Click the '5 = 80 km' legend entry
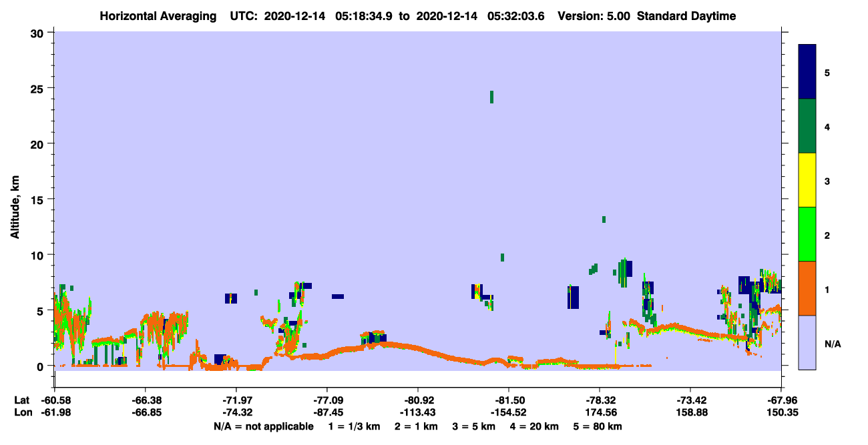The image size is (868, 445). tap(598, 426)
